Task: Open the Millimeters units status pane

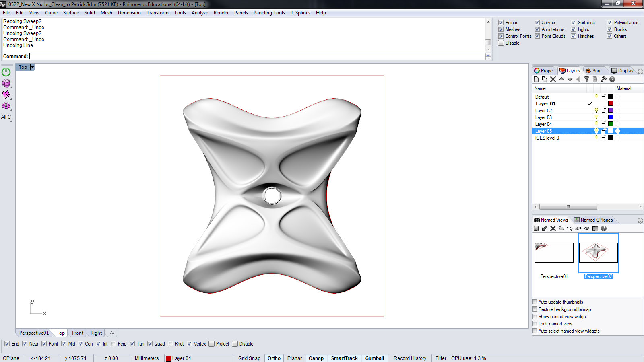Action: click(147, 358)
